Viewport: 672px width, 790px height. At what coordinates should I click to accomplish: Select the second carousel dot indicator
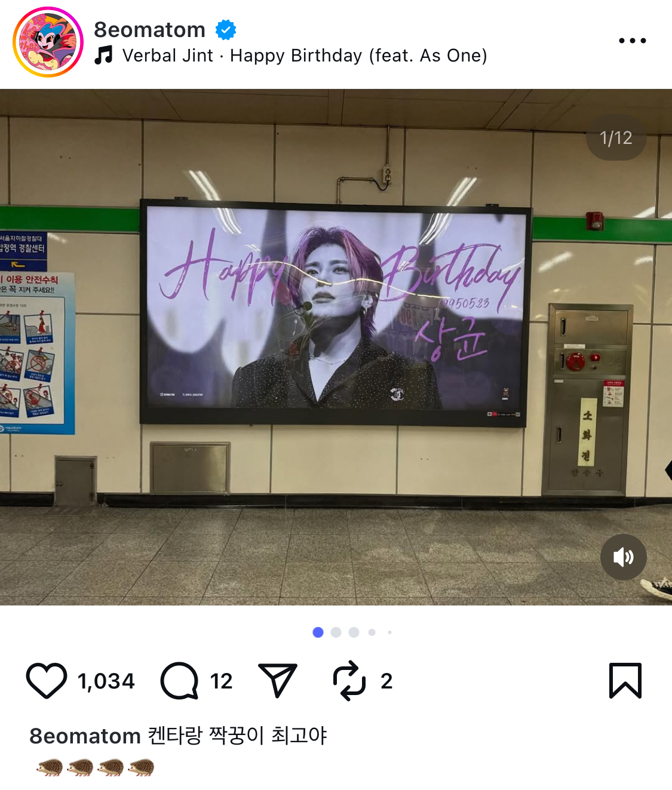[336, 632]
